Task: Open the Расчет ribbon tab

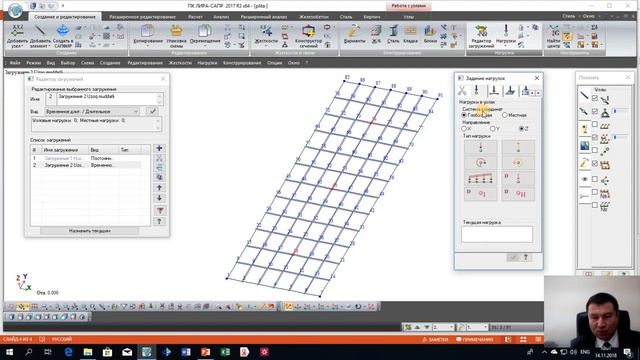Action: (195, 17)
